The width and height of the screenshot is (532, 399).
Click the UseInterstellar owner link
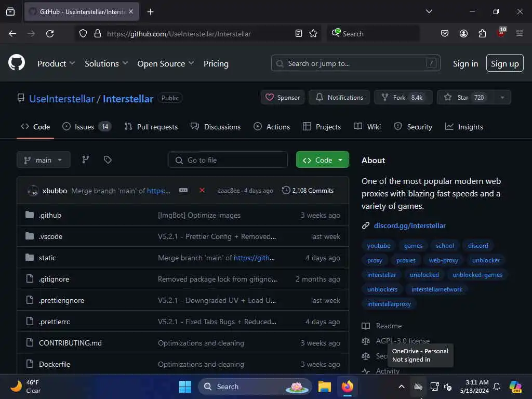pyautogui.click(x=62, y=99)
